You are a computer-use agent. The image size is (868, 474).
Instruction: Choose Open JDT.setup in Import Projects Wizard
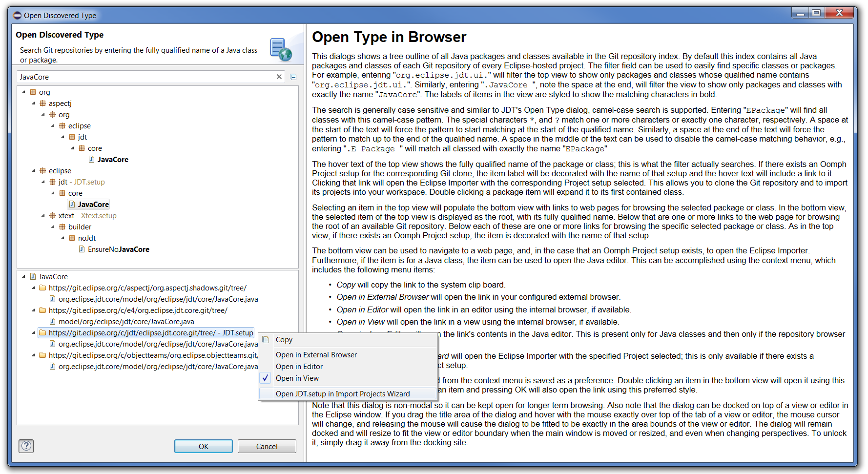348,394
